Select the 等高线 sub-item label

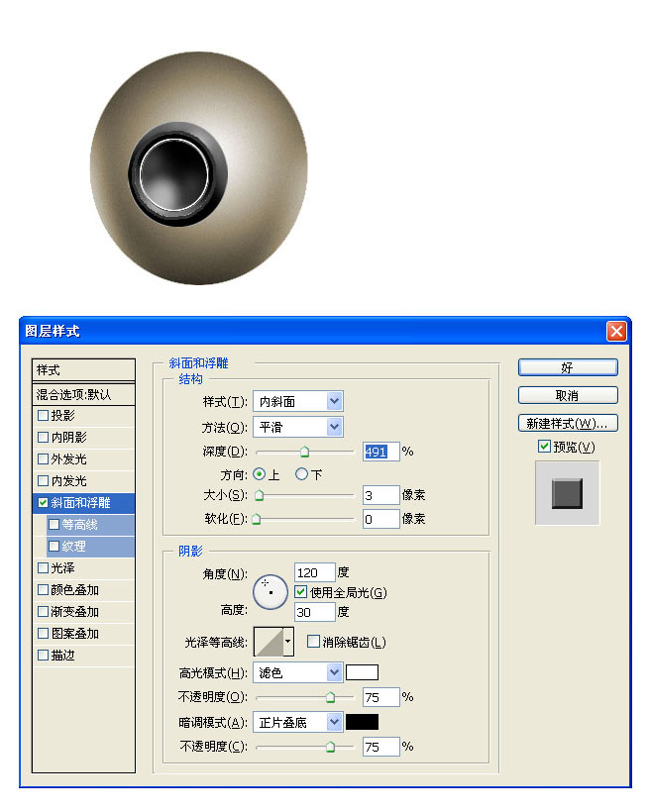79,525
